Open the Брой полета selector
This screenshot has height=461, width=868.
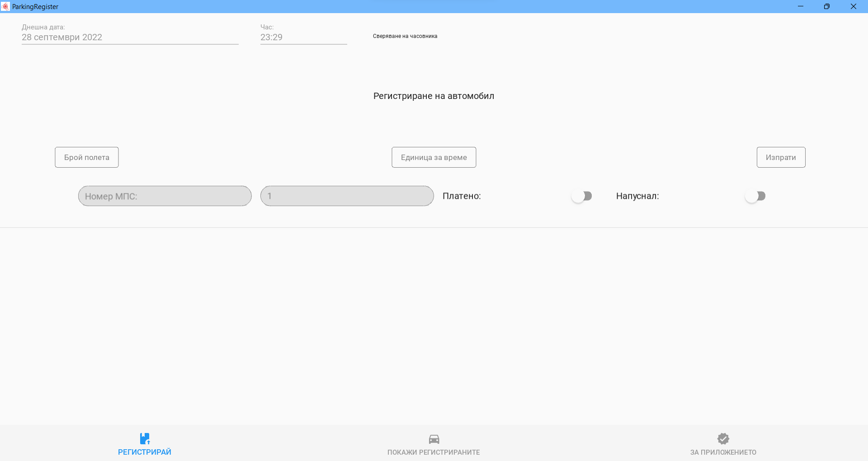point(86,157)
